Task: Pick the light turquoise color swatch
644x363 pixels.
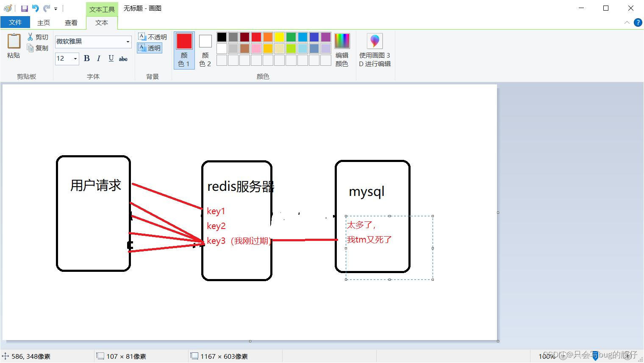Action: 303,48
